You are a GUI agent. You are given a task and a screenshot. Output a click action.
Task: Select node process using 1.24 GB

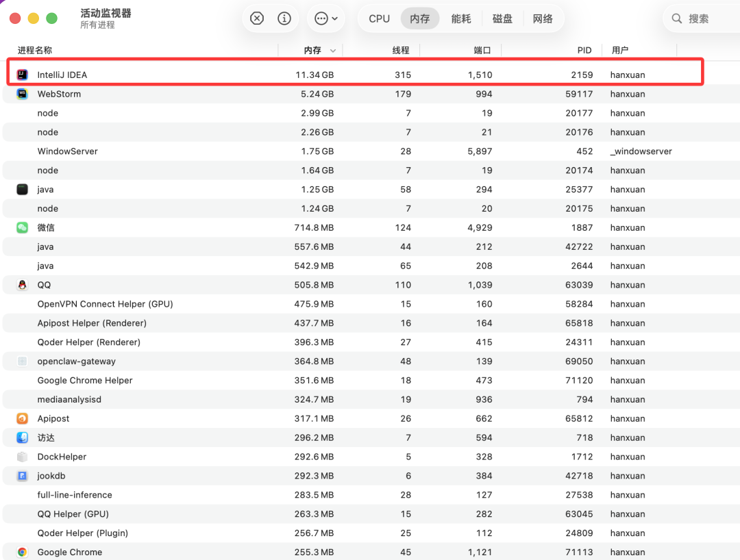370,208
